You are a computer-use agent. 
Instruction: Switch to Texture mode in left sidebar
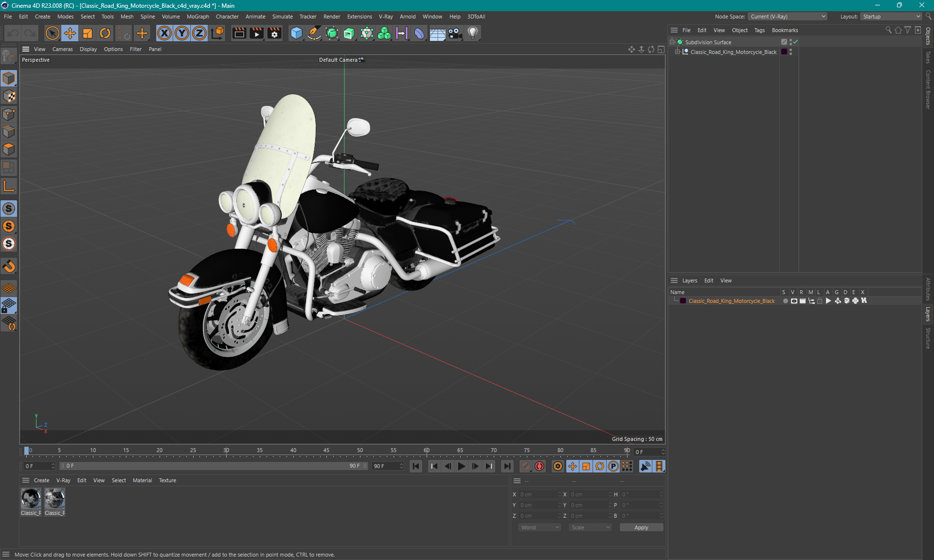click(x=9, y=96)
